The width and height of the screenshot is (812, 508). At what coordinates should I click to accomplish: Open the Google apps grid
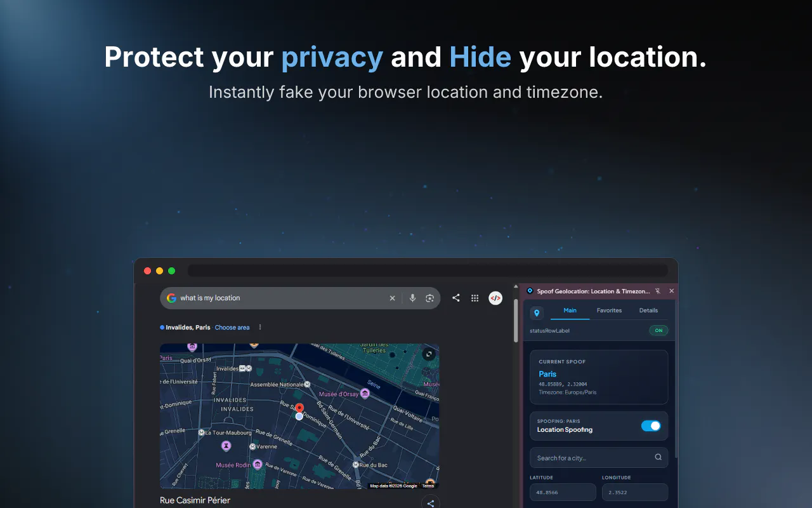(x=475, y=298)
